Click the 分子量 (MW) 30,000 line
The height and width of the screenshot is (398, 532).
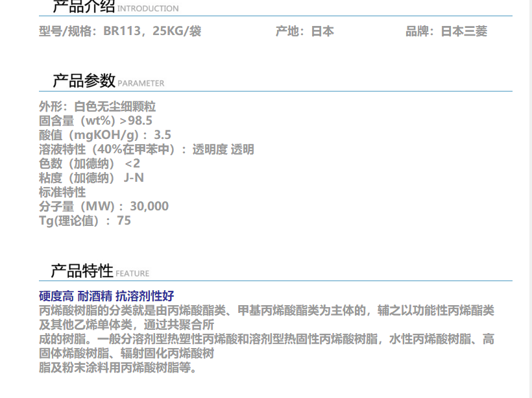(x=104, y=206)
